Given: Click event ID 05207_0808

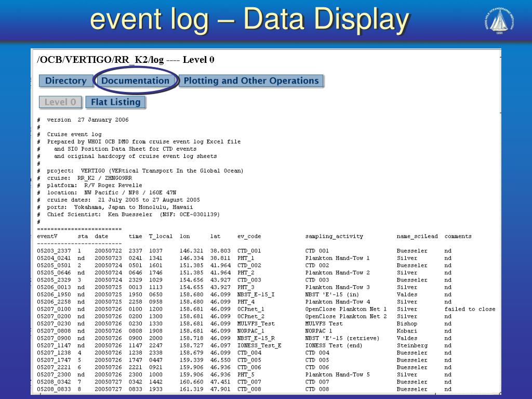Looking at the screenshot, I should coord(54,331).
